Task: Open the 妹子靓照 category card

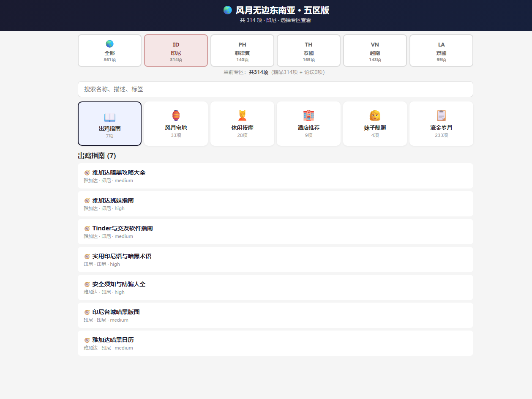Action: tap(375, 123)
